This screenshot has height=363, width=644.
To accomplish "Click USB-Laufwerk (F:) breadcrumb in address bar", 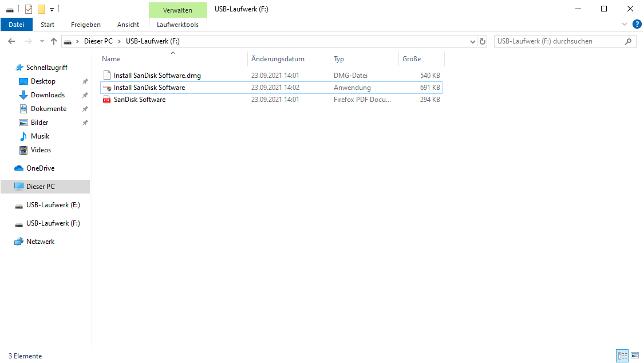I will [153, 41].
